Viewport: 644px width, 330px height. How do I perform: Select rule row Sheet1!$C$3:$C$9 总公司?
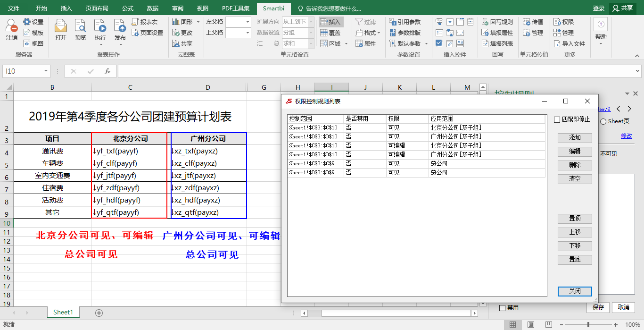point(416,163)
